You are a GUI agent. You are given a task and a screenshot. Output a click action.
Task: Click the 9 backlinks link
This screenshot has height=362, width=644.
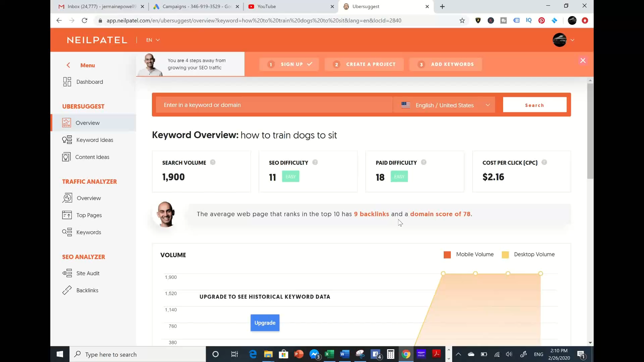[x=371, y=214]
